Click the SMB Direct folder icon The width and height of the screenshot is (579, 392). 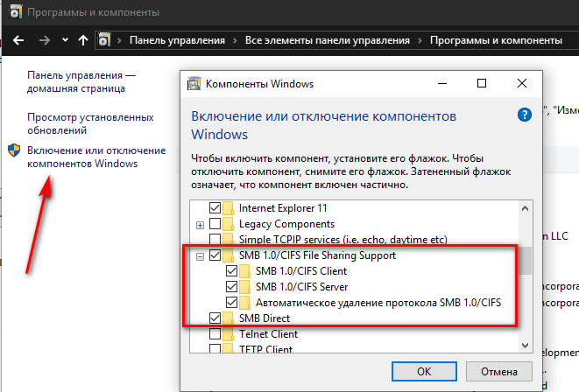[x=229, y=318]
